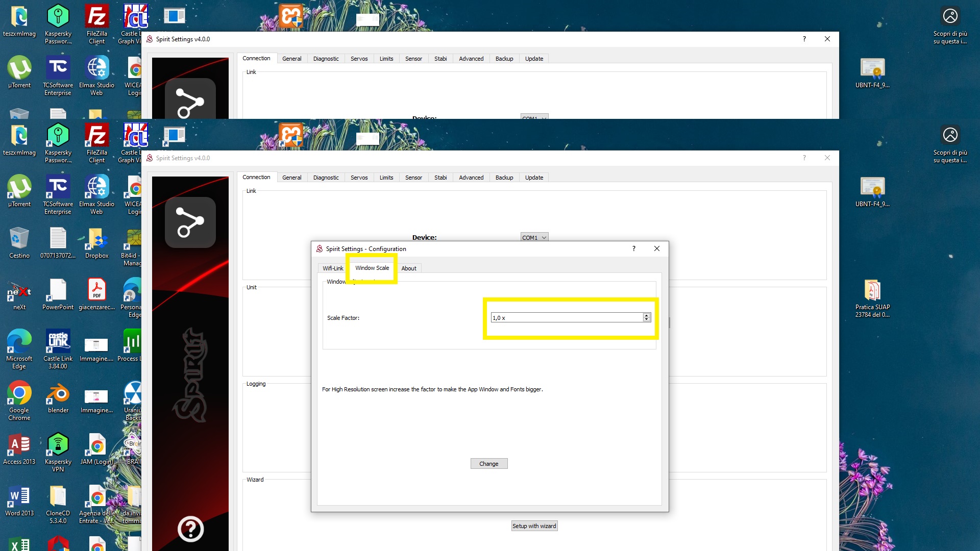Open Kaspersky VPN desktop icon
Image resolution: width=980 pixels, height=551 pixels.
click(58, 445)
